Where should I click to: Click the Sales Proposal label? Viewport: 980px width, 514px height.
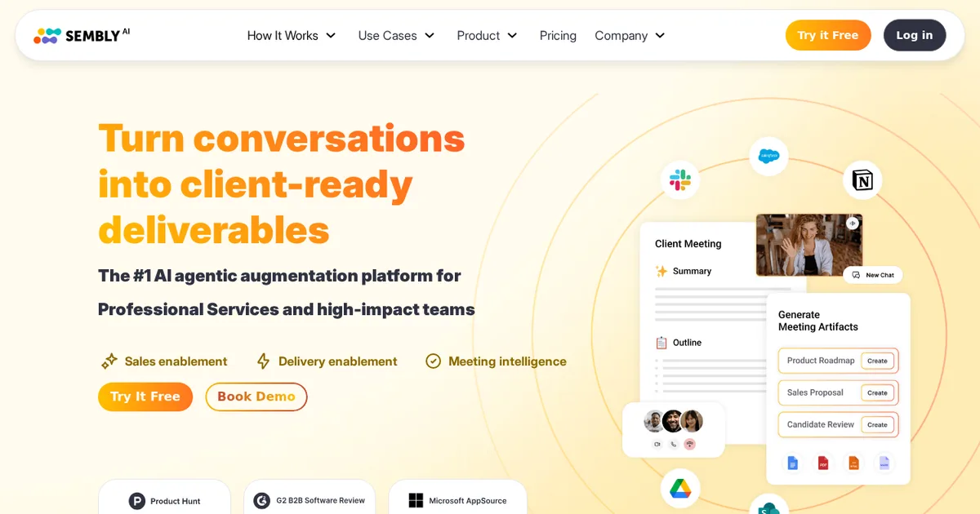(815, 392)
